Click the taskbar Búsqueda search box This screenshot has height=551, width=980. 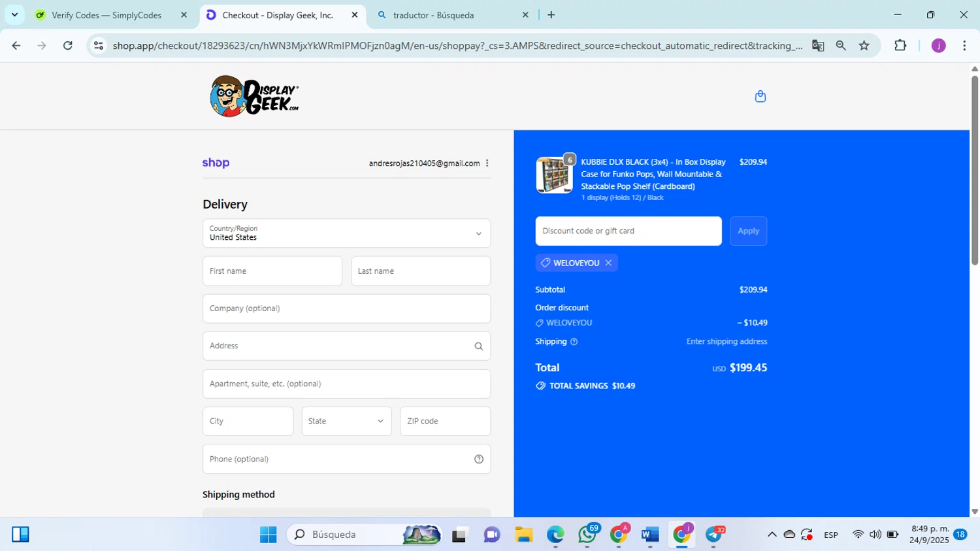click(x=365, y=535)
